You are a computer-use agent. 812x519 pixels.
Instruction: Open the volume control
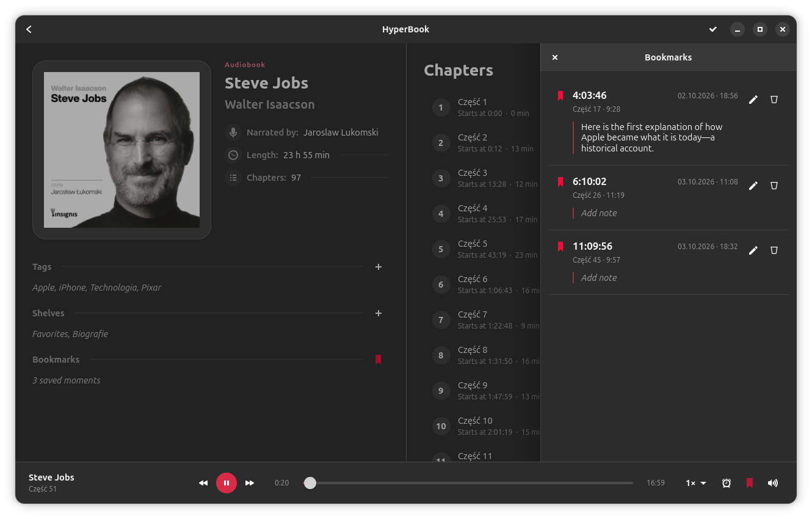773,483
